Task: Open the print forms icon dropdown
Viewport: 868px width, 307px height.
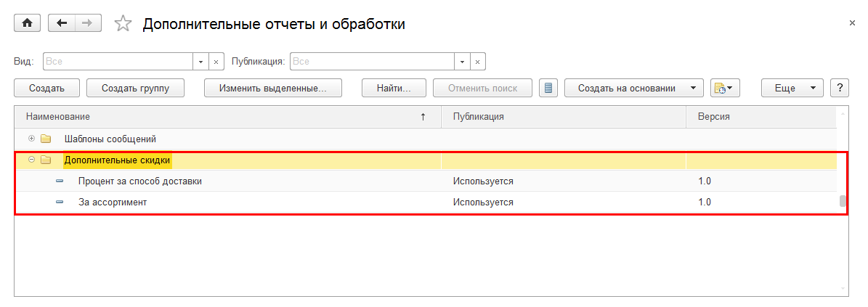Action: (725, 89)
